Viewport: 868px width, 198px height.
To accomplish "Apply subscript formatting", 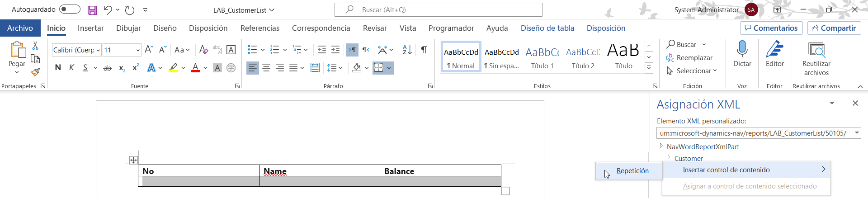I will (122, 68).
